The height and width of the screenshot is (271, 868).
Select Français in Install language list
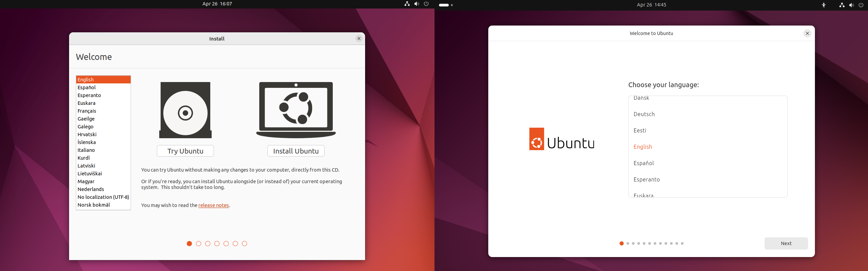[103, 111]
